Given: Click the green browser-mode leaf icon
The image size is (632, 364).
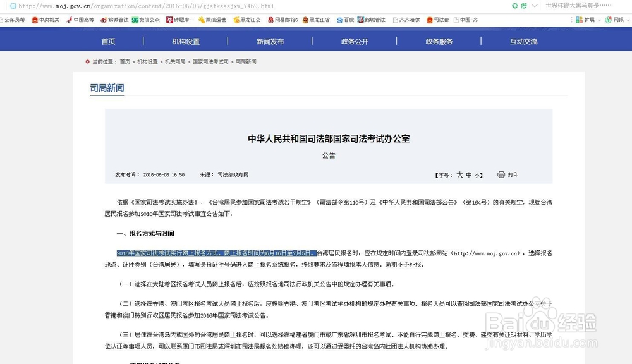Looking at the screenshot, I should (523, 6).
